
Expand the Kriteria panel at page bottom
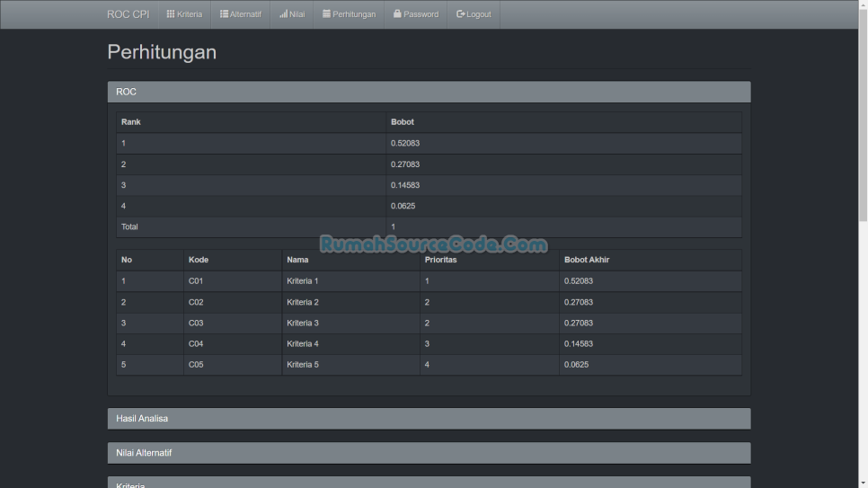tap(429, 484)
